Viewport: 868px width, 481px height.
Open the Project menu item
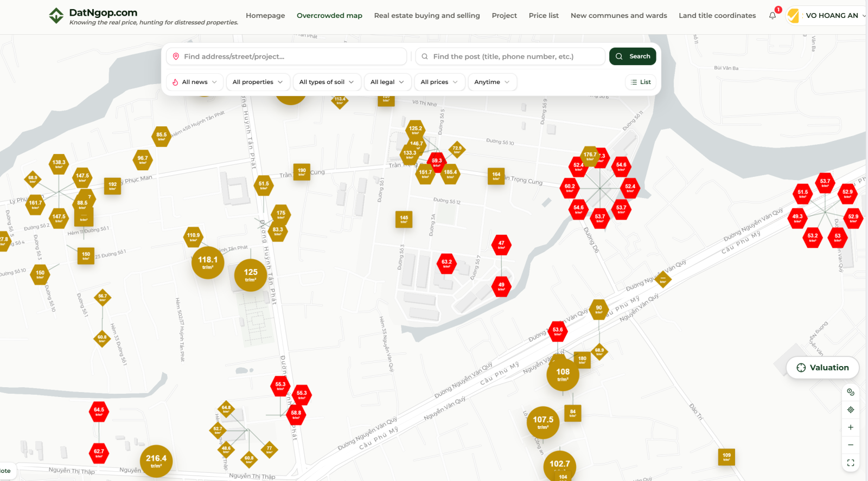[504, 16]
